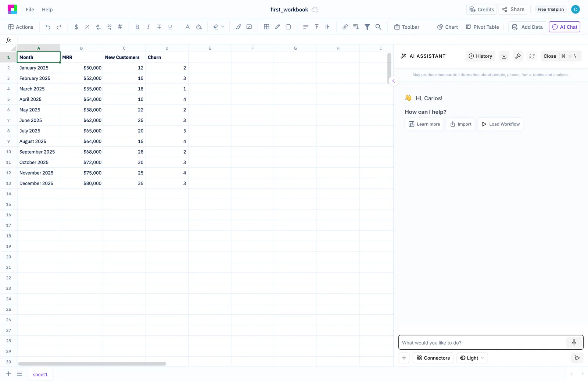Open the borders grid tool
This screenshot has width=588, height=382.
(266, 27)
